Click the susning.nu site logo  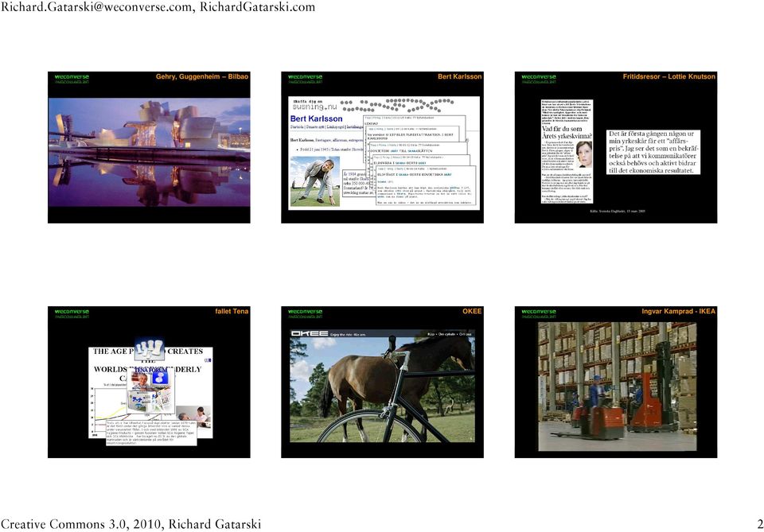pos(314,105)
